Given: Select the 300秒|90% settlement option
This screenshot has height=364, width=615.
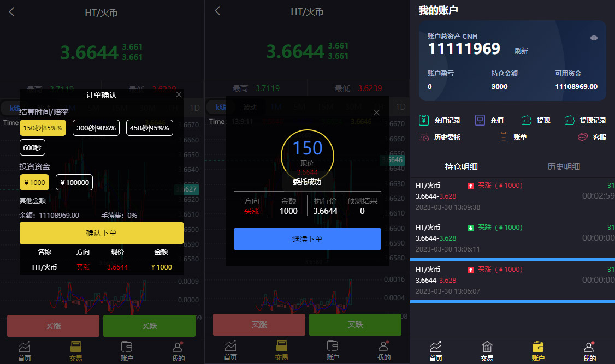Looking at the screenshot, I should 96,128.
